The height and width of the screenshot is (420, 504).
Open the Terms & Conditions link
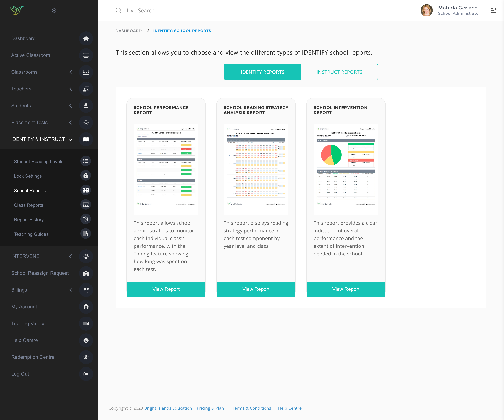pyautogui.click(x=251, y=408)
